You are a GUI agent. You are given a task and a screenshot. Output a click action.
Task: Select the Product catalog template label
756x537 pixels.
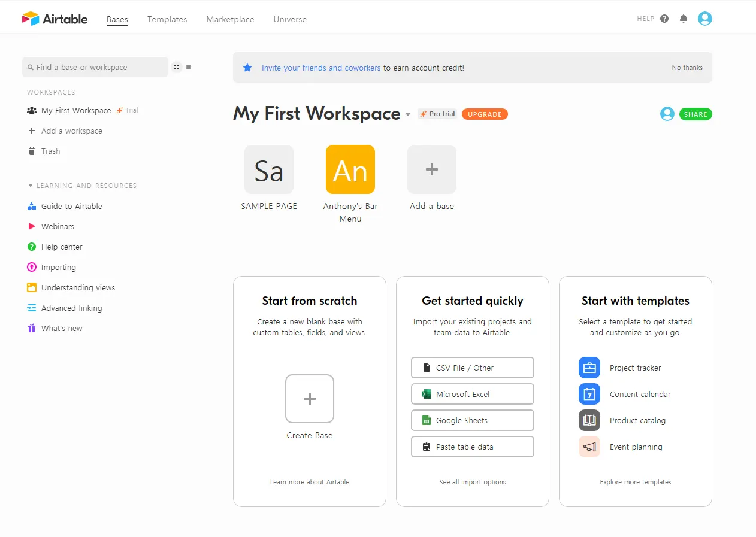click(637, 420)
